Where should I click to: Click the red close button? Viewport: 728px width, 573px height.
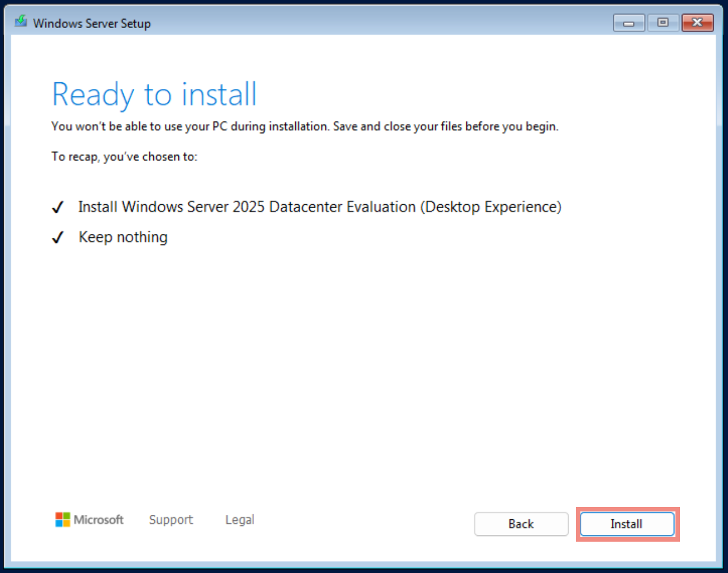point(697,22)
